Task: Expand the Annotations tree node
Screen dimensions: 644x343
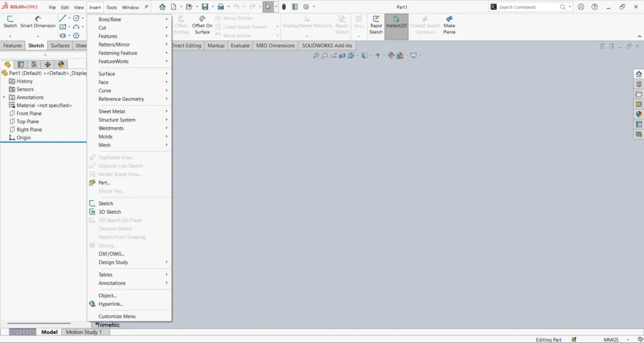Action: (x=4, y=98)
